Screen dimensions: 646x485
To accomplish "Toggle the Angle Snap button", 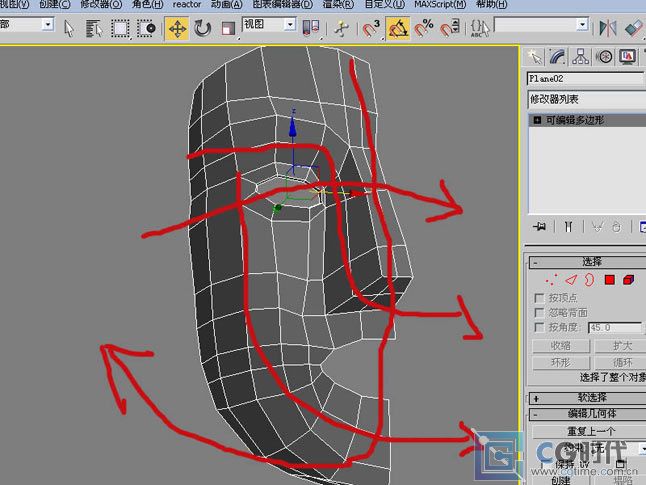I will (398, 28).
